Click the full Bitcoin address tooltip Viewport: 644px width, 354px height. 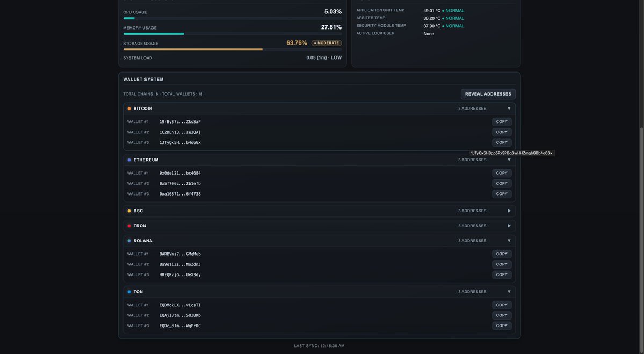tap(512, 153)
